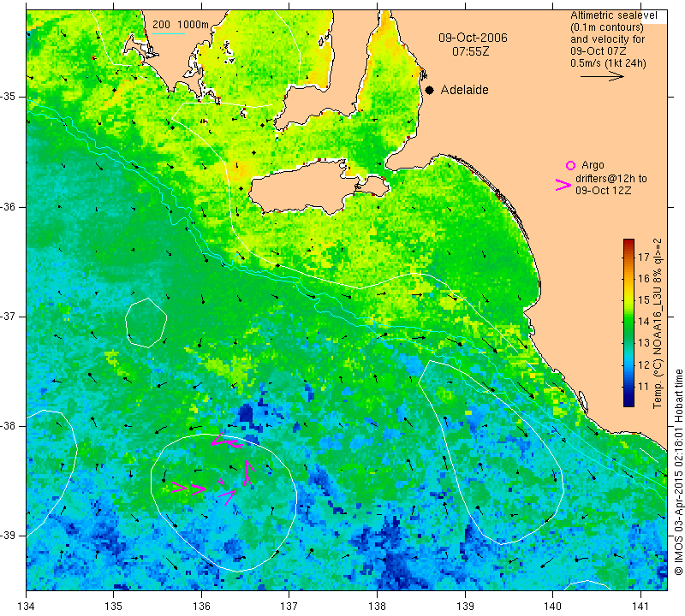Click the IMOS copyright timestamp text
Viewport: 685px width, 616px height.
pyautogui.click(x=678, y=472)
